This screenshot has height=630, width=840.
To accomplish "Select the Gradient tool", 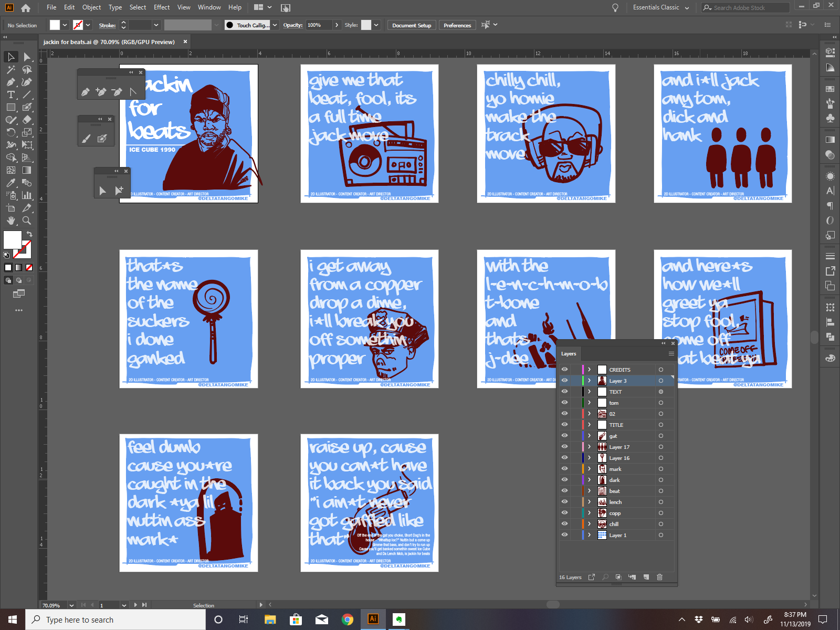I will [27, 170].
